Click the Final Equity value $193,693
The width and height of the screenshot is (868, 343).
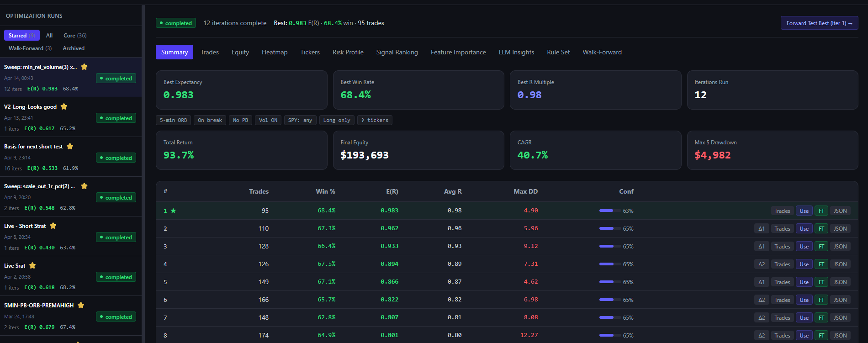[364, 155]
